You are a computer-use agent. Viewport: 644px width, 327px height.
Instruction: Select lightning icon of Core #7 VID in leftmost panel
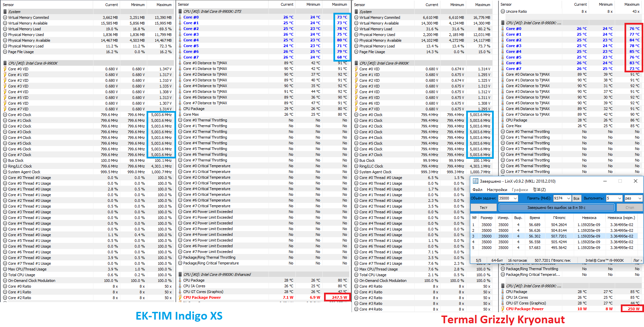[x=5, y=109]
